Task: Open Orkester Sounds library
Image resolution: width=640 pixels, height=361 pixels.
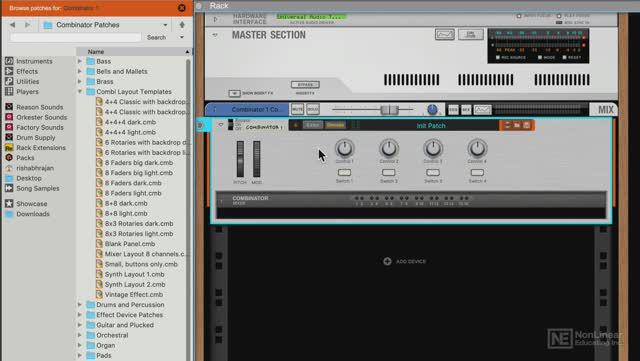Action: click(41, 117)
